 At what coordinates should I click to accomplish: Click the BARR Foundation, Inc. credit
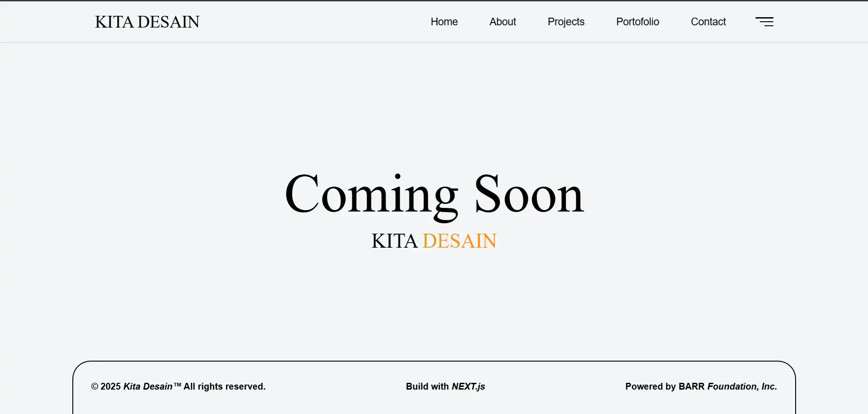click(701, 386)
